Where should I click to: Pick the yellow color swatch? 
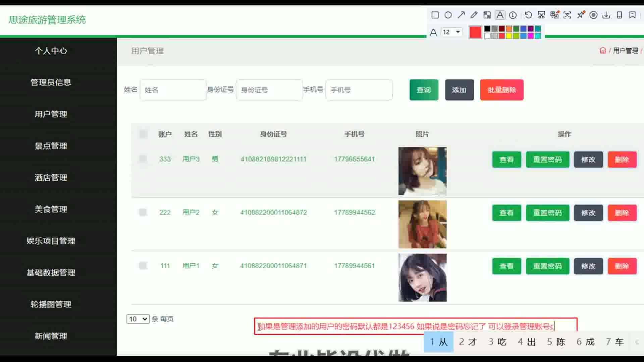click(509, 36)
